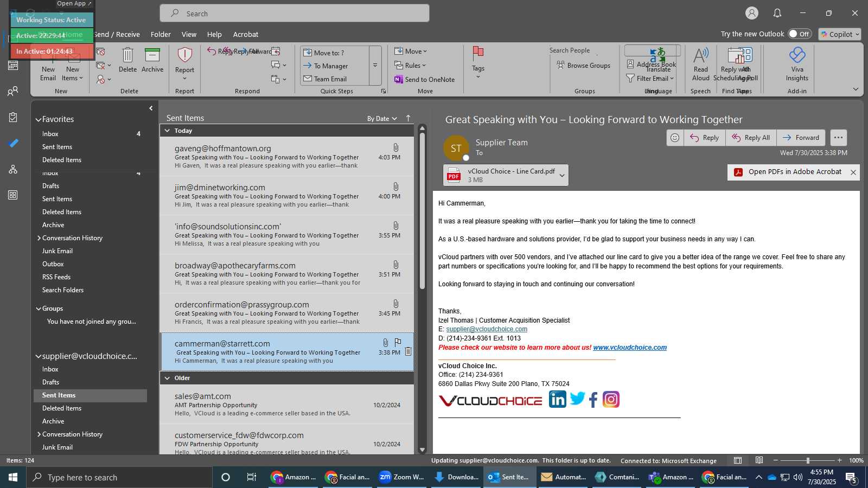The image size is (868, 488).
Task: Archive the selected email via ribbon
Action: 152,60
